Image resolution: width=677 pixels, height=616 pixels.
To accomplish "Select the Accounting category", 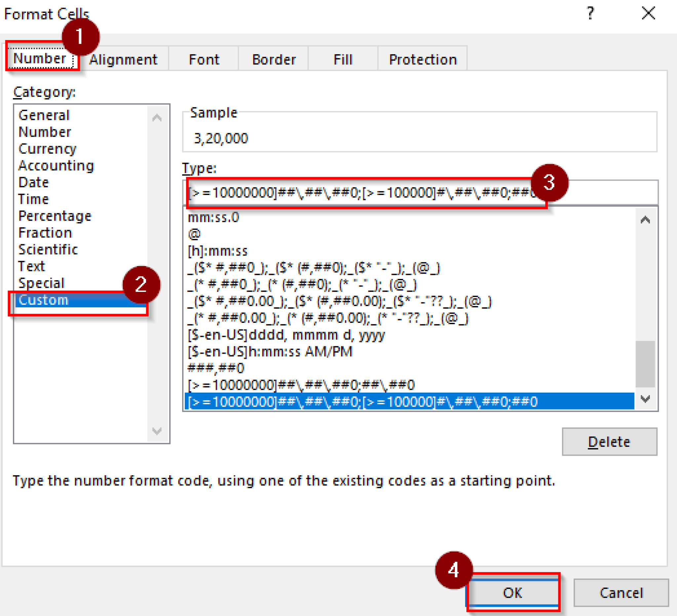I will [x=56, y=166].
